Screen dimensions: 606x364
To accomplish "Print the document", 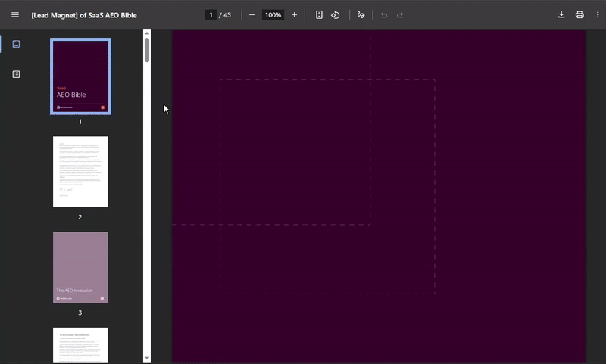I will point(579,15).
